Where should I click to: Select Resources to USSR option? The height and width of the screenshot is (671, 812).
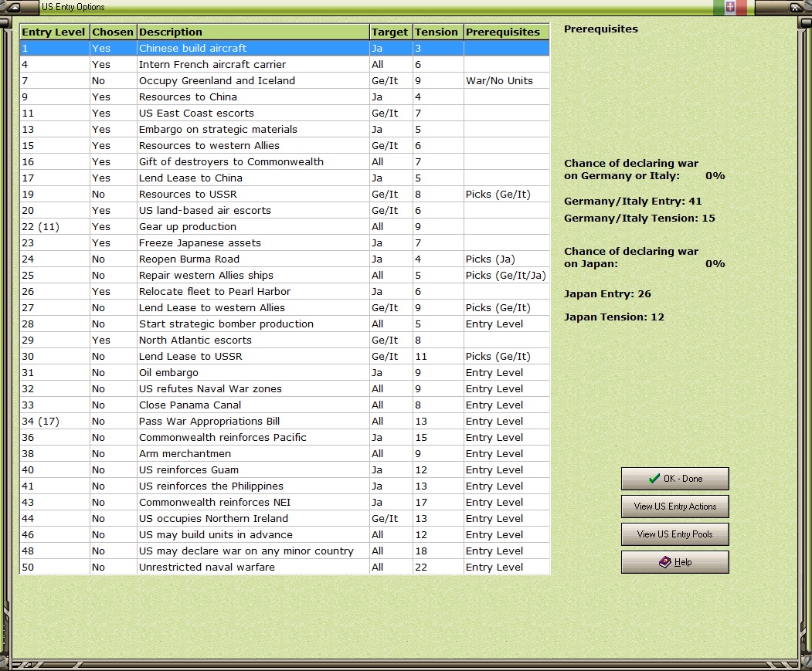tap(284, 194)
